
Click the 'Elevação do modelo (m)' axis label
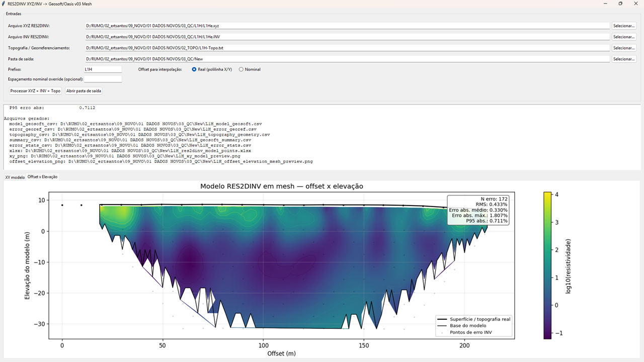click(x=27, y=264)
